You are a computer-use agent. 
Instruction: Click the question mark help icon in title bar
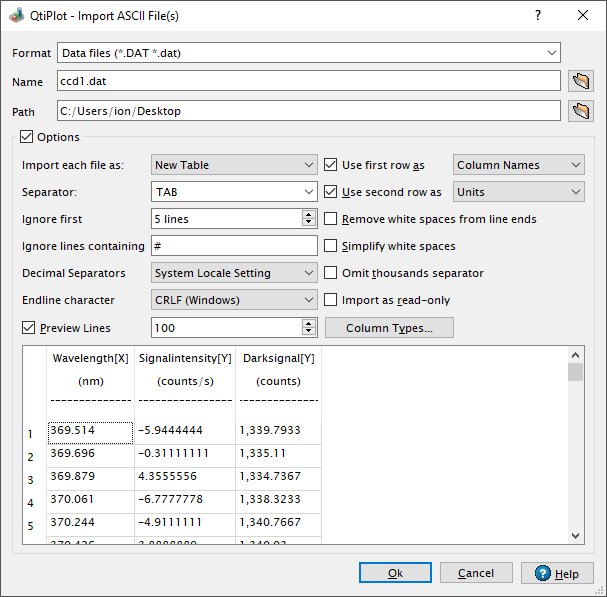pyautogui.click(x=538, y=16)
